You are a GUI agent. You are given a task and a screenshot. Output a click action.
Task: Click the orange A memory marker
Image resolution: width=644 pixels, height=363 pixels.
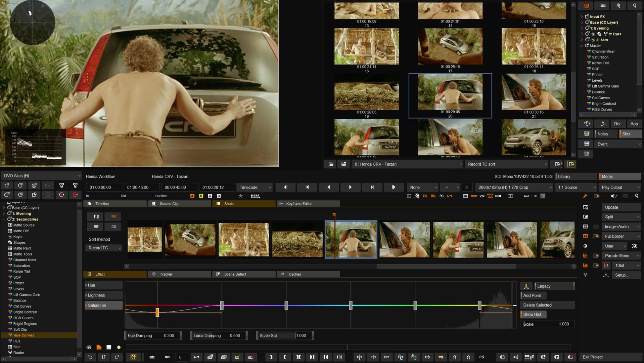tap(192, 196)
